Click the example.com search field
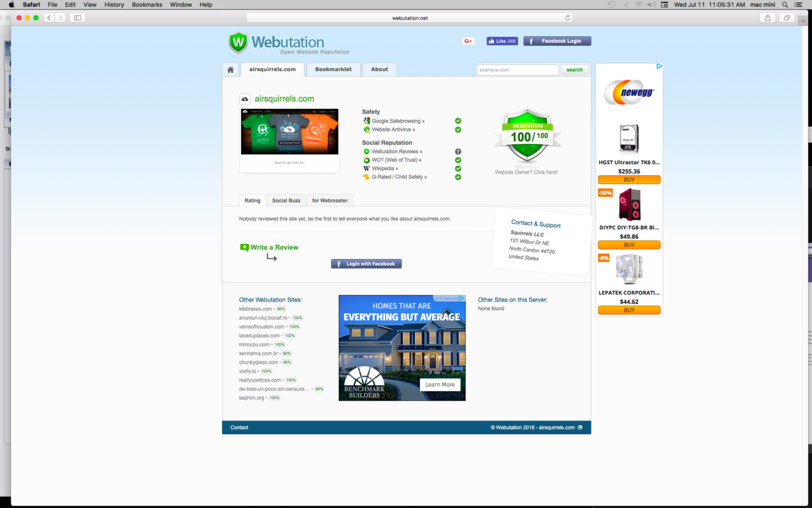 [518, 70]
